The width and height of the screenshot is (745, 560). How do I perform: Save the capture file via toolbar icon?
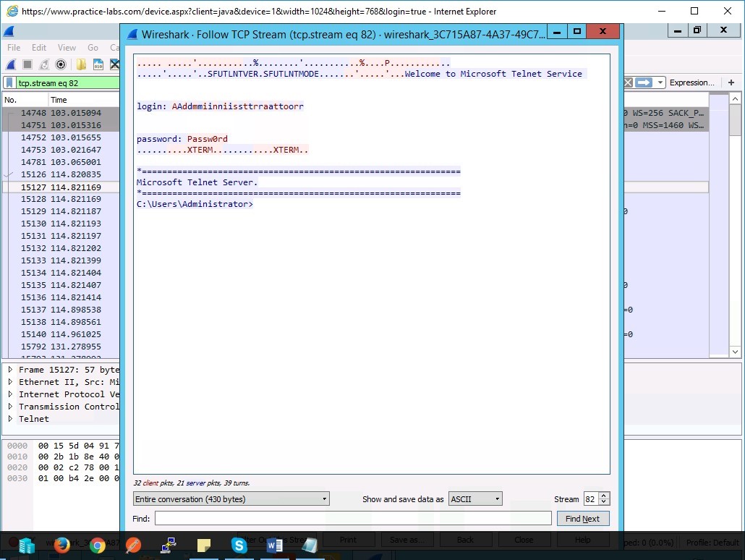[x=98, y=64]
